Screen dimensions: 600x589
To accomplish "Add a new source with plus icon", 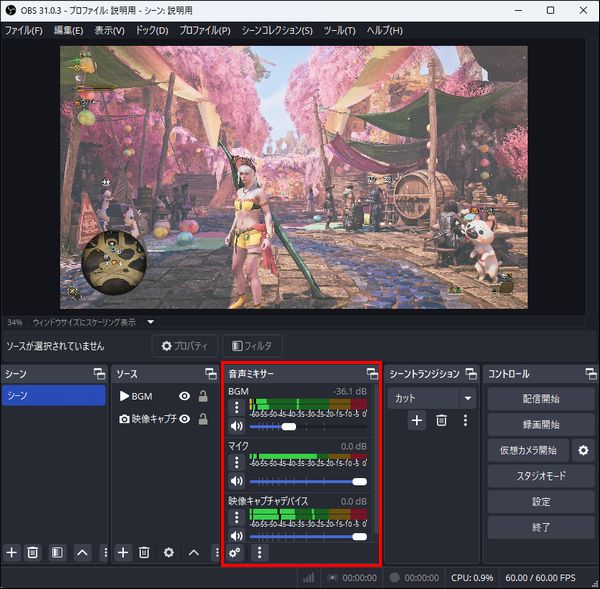I will [123, 552].
